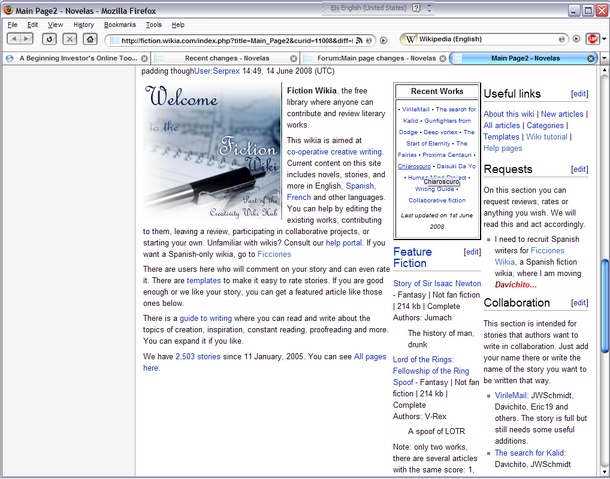Screen dimensions: 610x479
Task: Click the browser Back arrow button
Action: 14,39
